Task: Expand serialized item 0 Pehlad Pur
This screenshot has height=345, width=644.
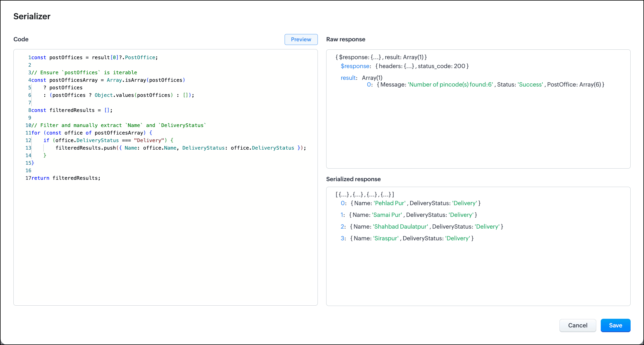Action: tap(343, 203)
